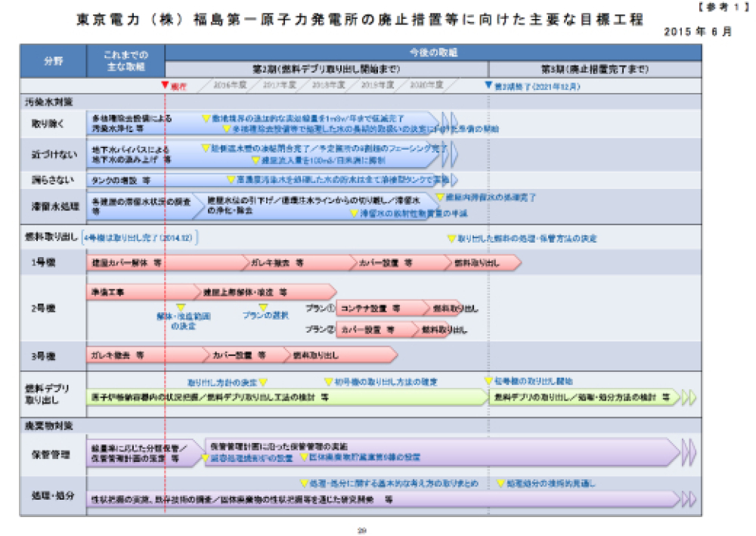This screenshot has height=536, width=756.
Task: Click the 2号機 row label
Action: (x=43, y=308)
